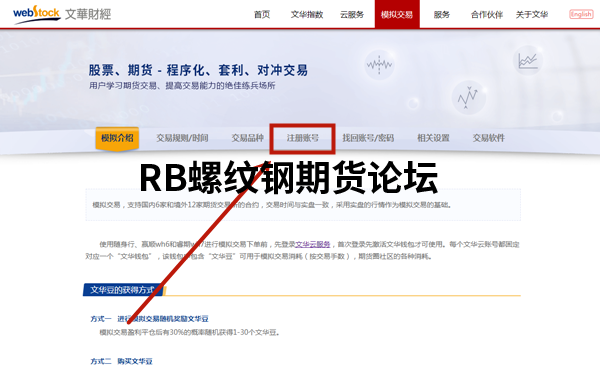Select the 模拟介绍 tab
The width and height of the screenshot is (600, 370).
[117, 138]
